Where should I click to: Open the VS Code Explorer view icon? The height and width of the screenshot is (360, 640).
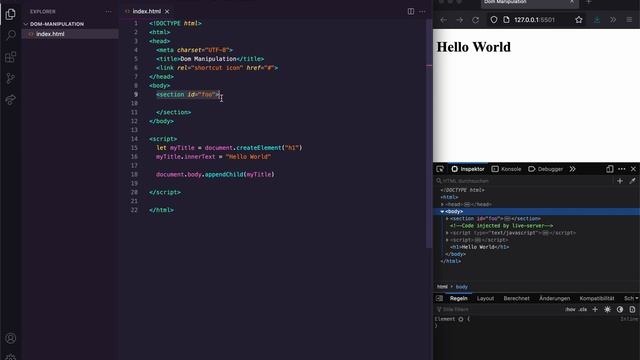coord(11,14)
